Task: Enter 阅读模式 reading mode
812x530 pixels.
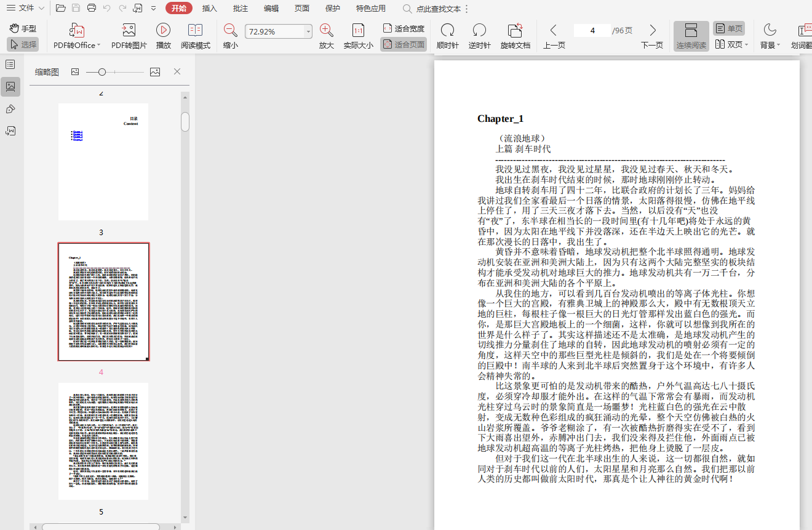Action: click(x=196, y=36)
